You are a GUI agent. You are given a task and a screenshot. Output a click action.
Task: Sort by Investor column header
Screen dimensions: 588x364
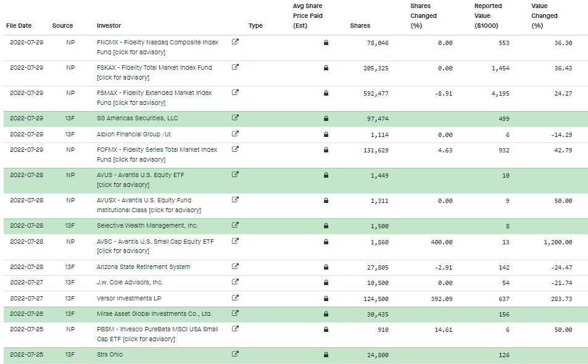109,25
